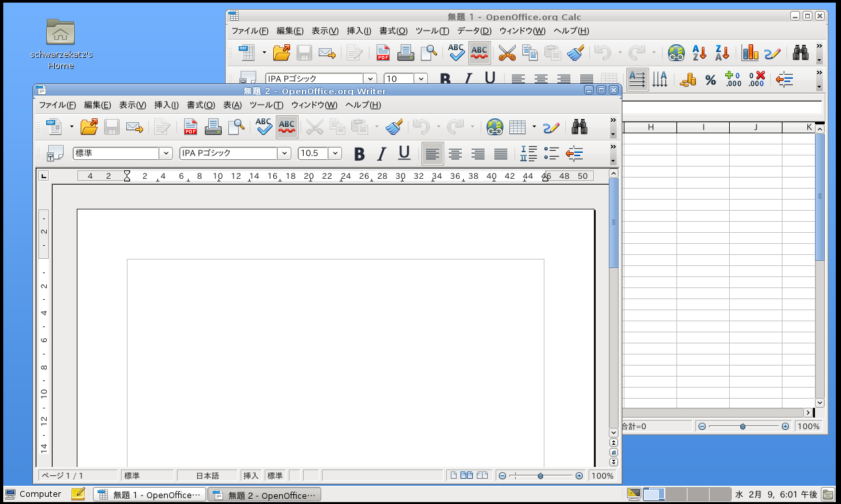
Task: Expand New document dropdown arrow in Writer
Action: pyautogui.click(x=72, y=126)
